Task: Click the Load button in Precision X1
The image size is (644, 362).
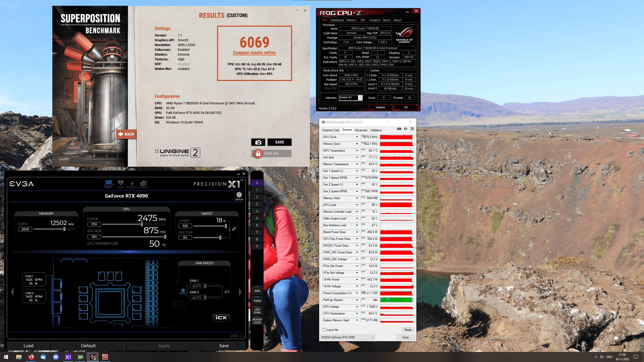Action: (28, 346)
